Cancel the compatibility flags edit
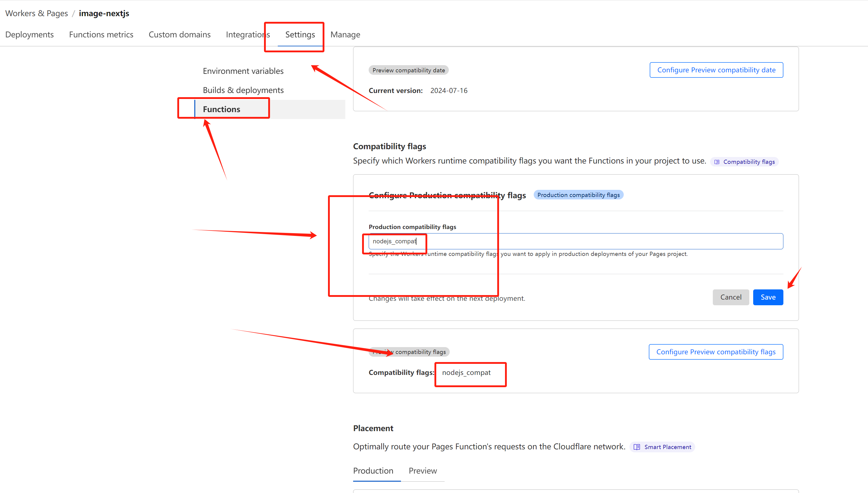 tap(730, 297)
